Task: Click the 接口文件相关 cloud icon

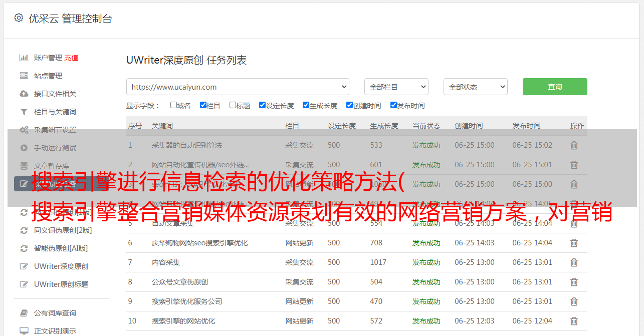Action: click(24, 94)
